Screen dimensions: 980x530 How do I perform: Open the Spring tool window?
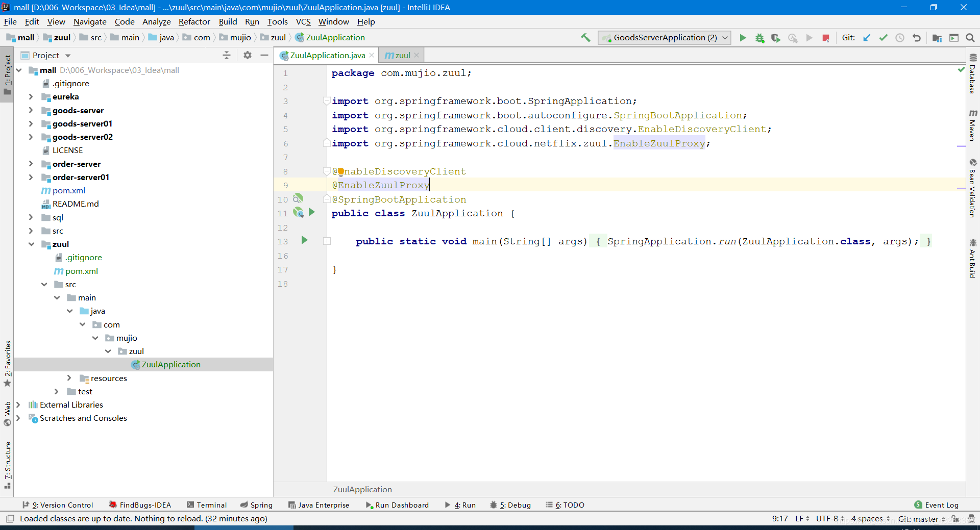coord(257,505)
